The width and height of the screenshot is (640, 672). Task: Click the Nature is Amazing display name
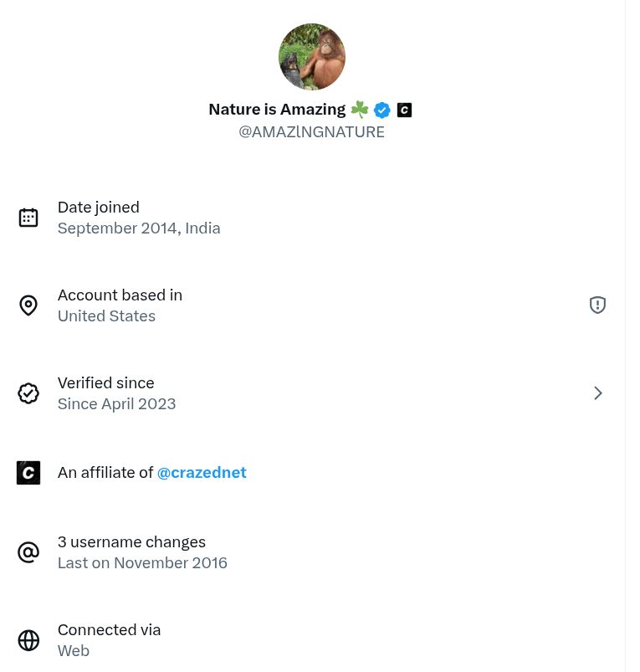tap(277, 110)
